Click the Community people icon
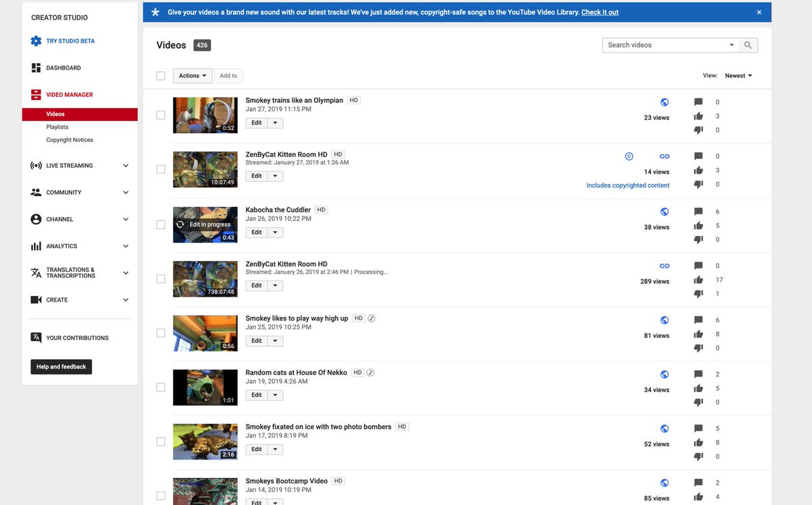Screen dimensions: 812x505 [x=36, y=193]
